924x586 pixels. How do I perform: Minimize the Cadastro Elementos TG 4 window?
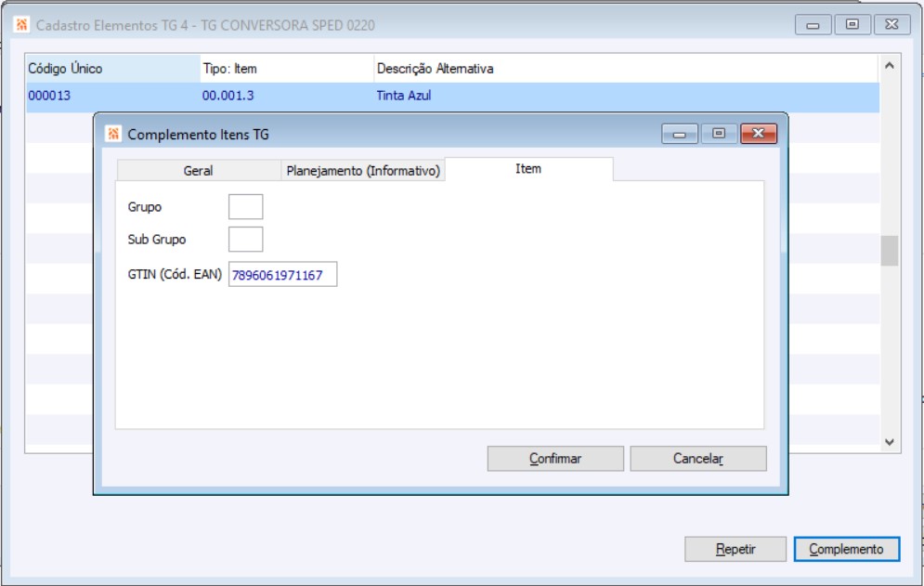point(813,25)
